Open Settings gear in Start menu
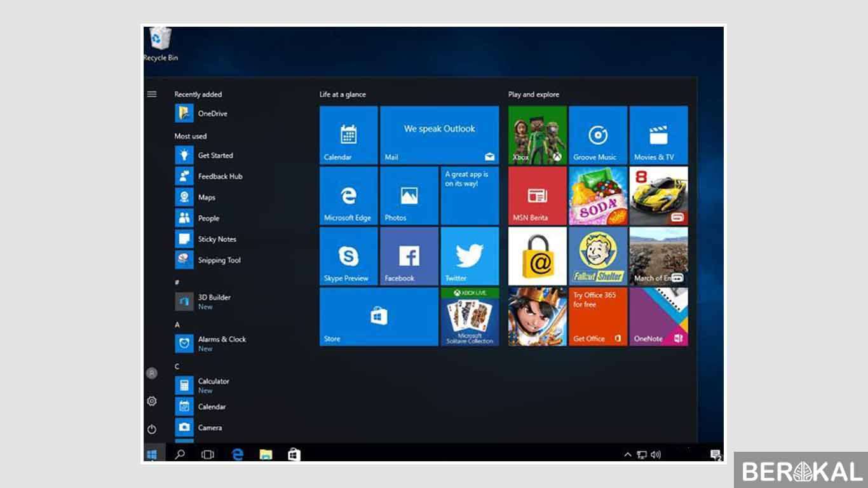This screenshot has width=868, height=488. [152, 401]
